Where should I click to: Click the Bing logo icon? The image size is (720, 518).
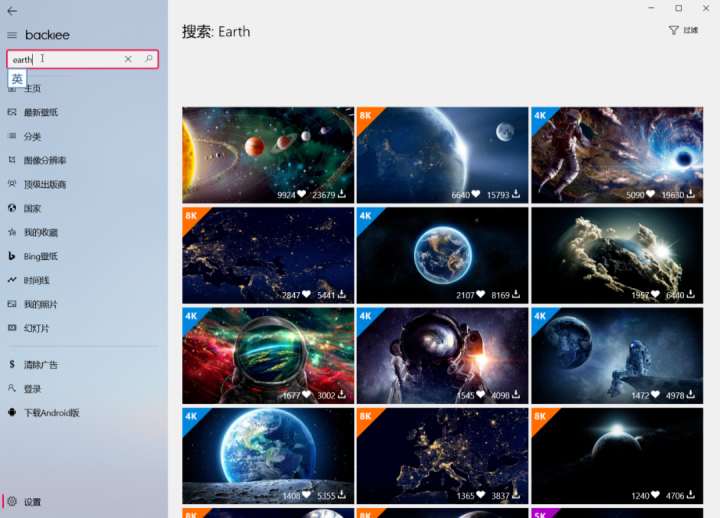(x=12, y=256)
